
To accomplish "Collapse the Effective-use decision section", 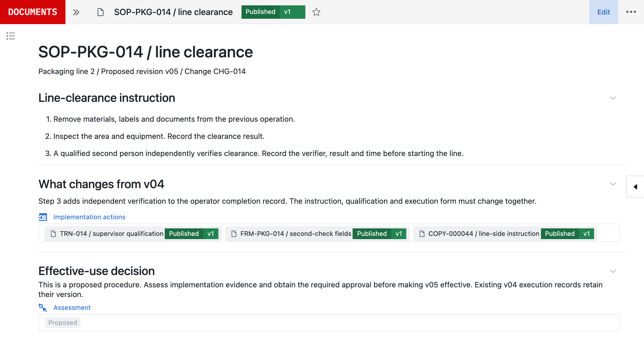I will (613, 271).
